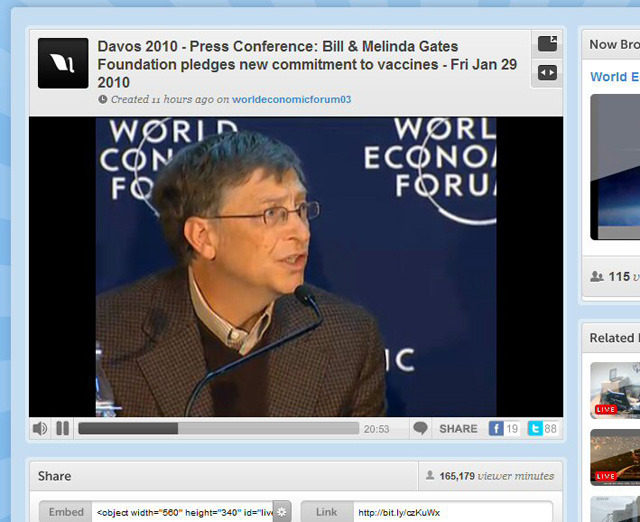Click the Embed label button

point(66,512)
